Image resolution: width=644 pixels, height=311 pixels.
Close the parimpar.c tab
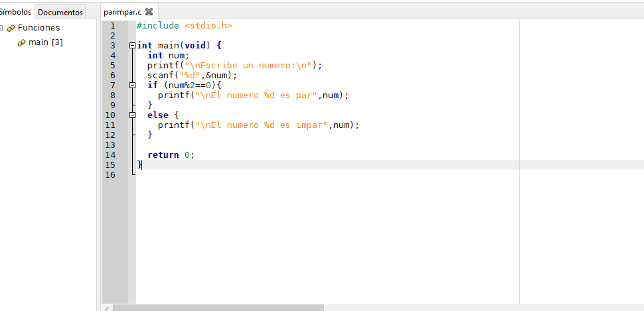click(x=149, y=12)
